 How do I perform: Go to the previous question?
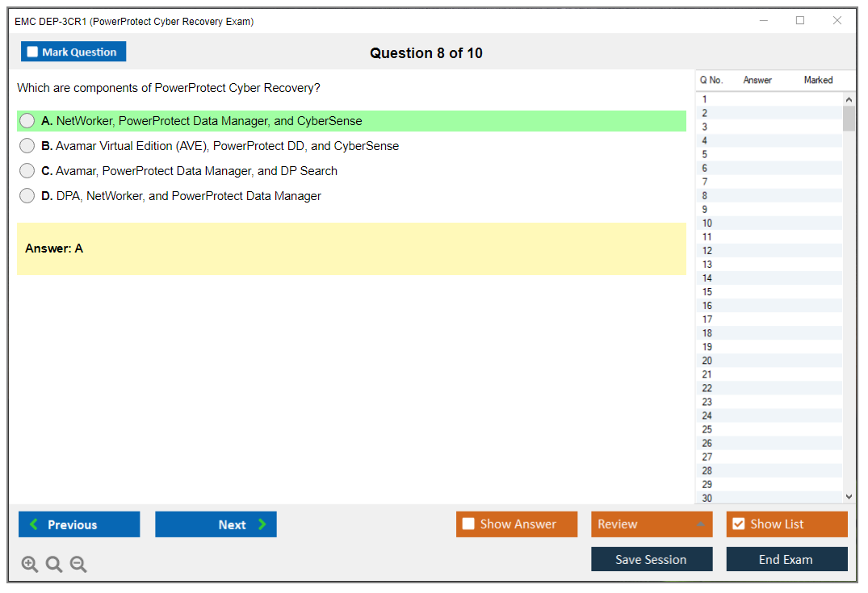tap(79, 524)
